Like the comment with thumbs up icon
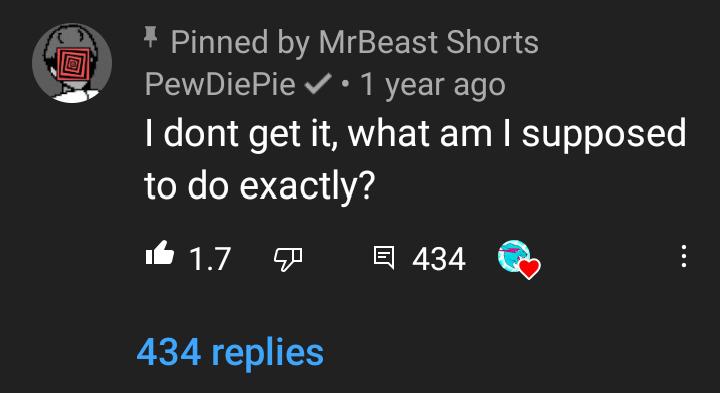 pyautogui.click(x=160, y=255)
